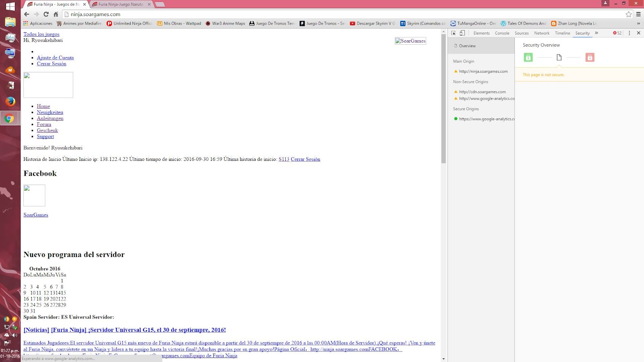Screen dimensions: 644x362
Task: Switch to the Console tab in DevTools
Action: [x=502, y=33]
